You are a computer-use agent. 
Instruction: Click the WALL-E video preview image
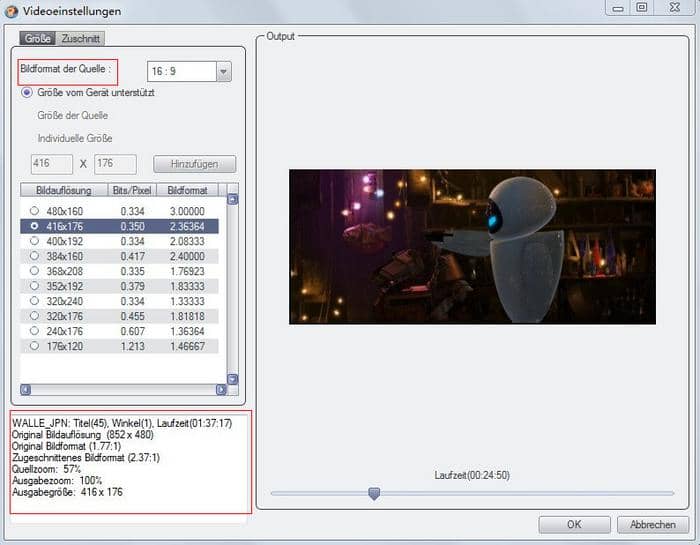click(x=472, y=247)
